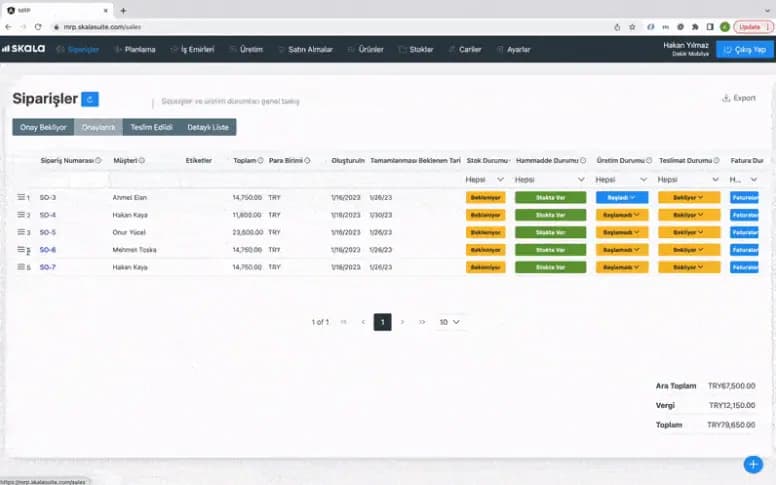Screen dimensions: 776x485
Task: Open the Başladı production status dropdown for SO-3
Action: (622, 197)
